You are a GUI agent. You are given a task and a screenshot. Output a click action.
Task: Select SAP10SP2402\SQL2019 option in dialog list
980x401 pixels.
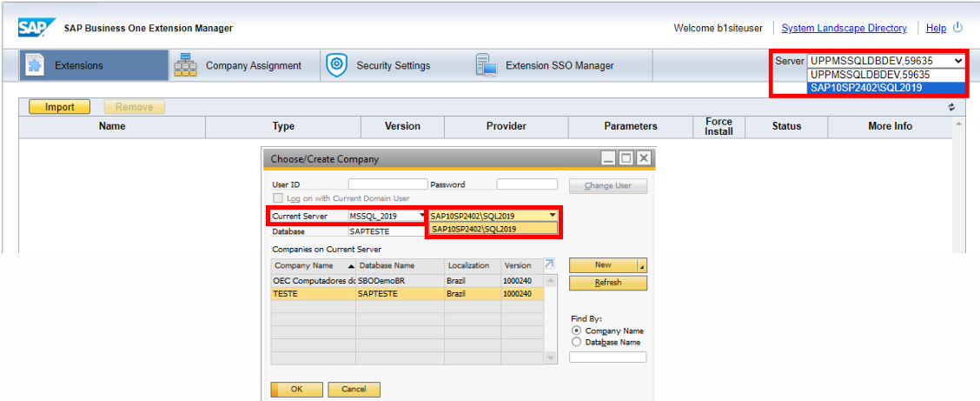point(493,229)
